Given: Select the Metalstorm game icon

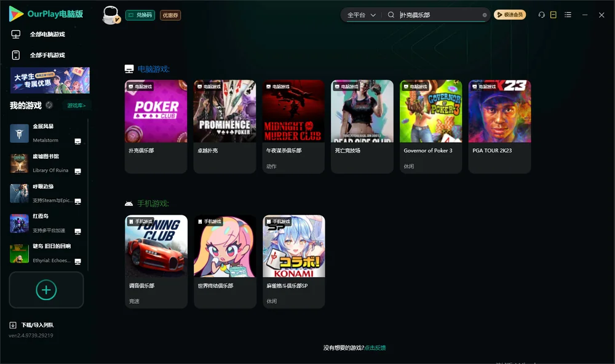Looking at the screenshot, I should [x=19, y=133].
